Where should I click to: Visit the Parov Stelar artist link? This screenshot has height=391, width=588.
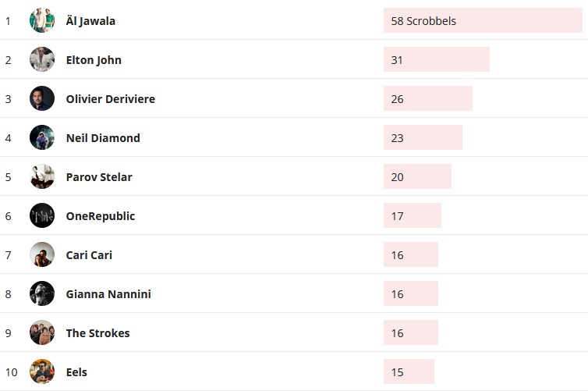[x=99, y=177]
